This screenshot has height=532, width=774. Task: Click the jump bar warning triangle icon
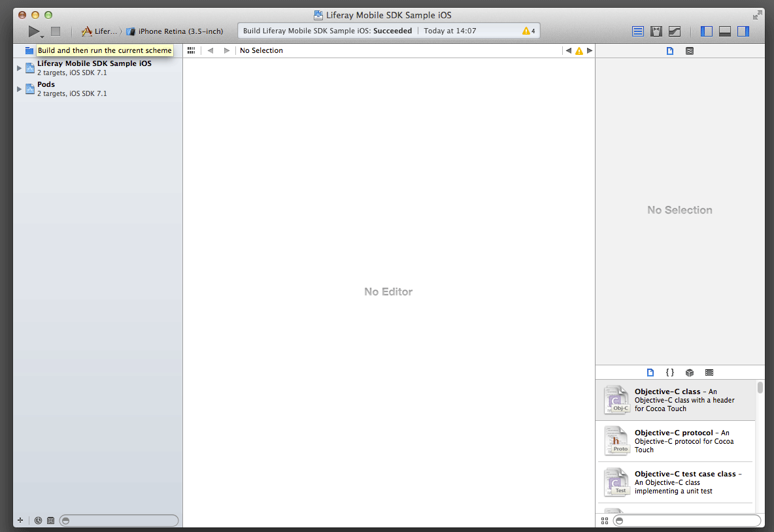(x=579, y=51)
